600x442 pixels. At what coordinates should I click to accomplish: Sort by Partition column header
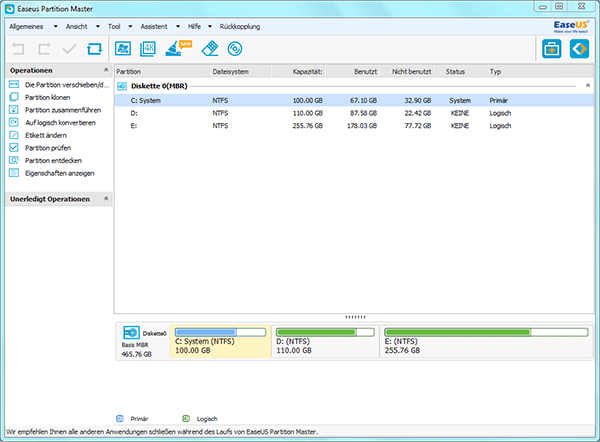coord(162,72)
